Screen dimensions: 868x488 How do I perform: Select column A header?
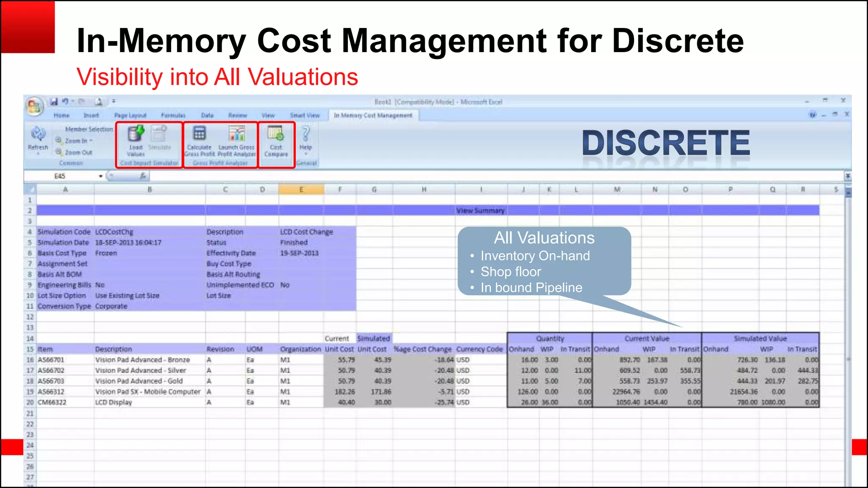(x=65, y=190)
